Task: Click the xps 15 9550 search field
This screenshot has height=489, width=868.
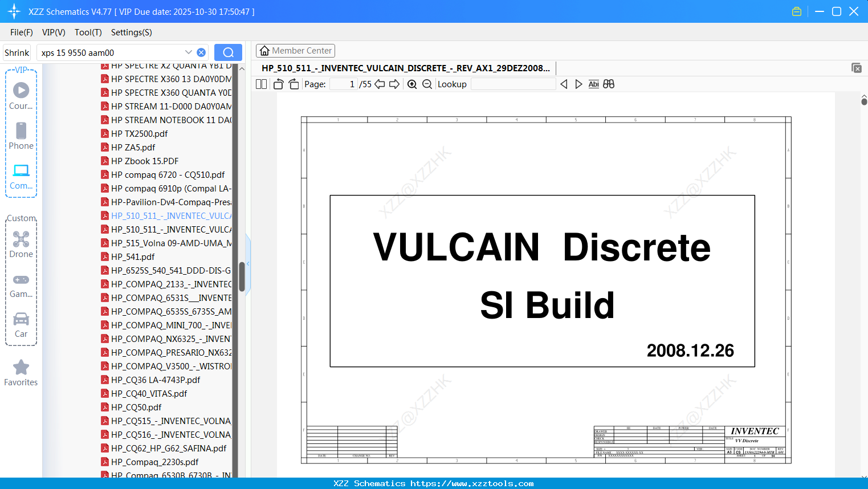Action: [111, 52]
